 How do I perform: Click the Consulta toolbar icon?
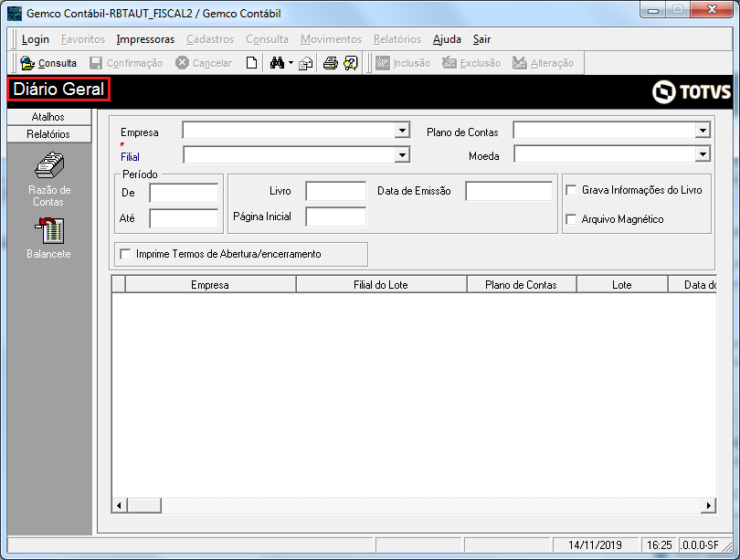click(27, 63)
